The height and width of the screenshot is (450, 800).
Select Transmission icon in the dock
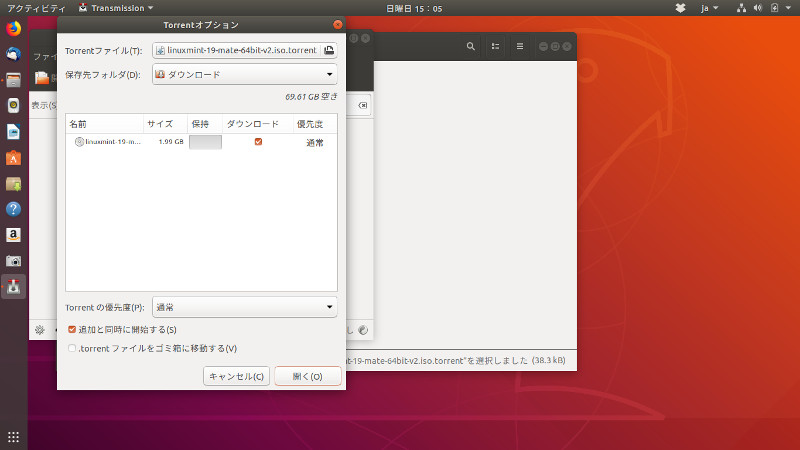pyautogui.click(x=14, y=287)
